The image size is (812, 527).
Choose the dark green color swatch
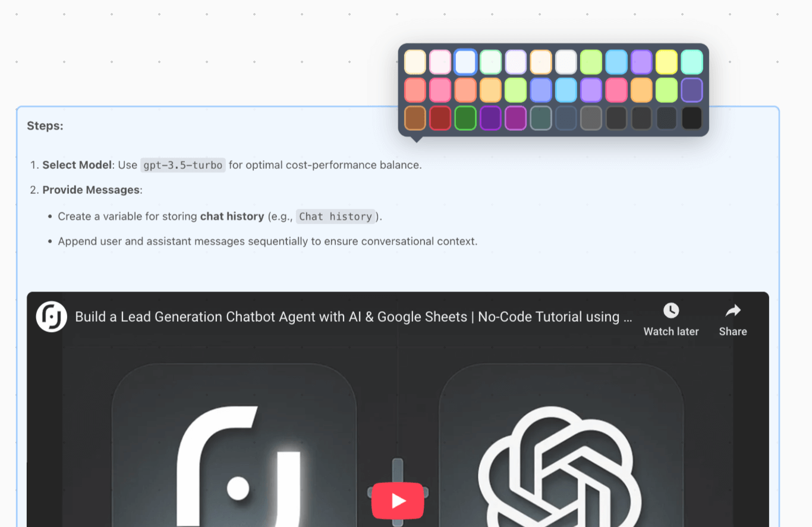tap(465, 118)
